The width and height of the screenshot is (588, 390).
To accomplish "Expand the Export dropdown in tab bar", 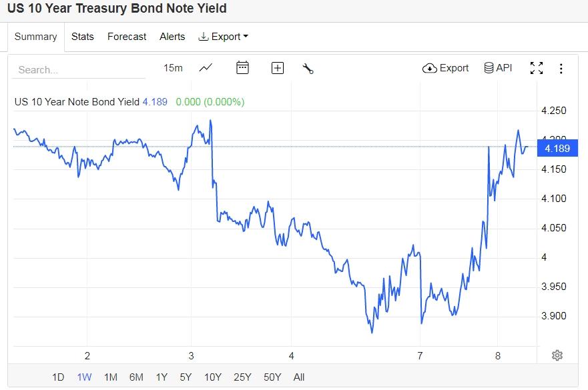I will [224, 37].
